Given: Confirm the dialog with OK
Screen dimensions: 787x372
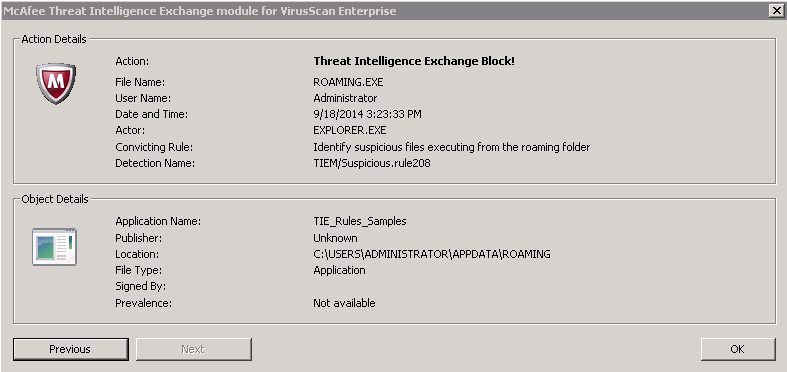Looking at the screenshot, I should 738,349.
